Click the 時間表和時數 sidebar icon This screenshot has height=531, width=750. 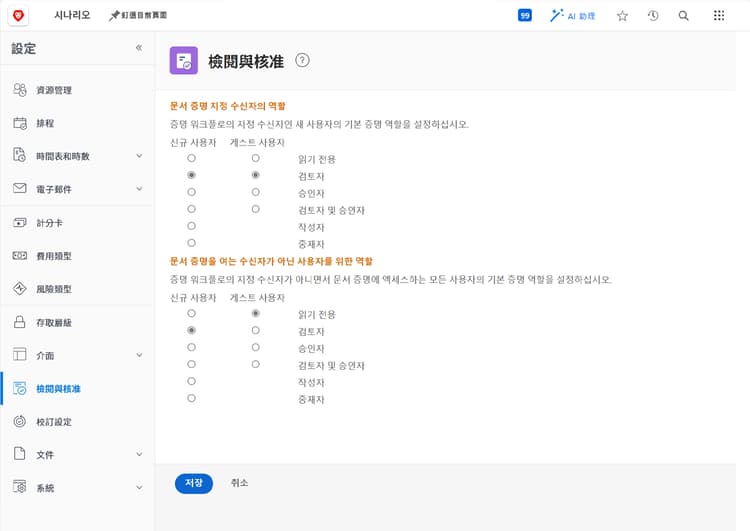pyautogui.click(x=20, y=155)
